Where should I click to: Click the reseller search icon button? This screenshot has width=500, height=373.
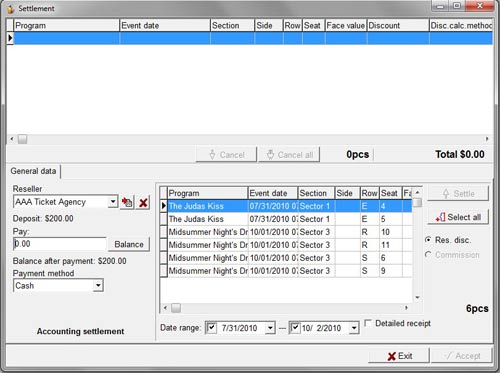(127, 202)
